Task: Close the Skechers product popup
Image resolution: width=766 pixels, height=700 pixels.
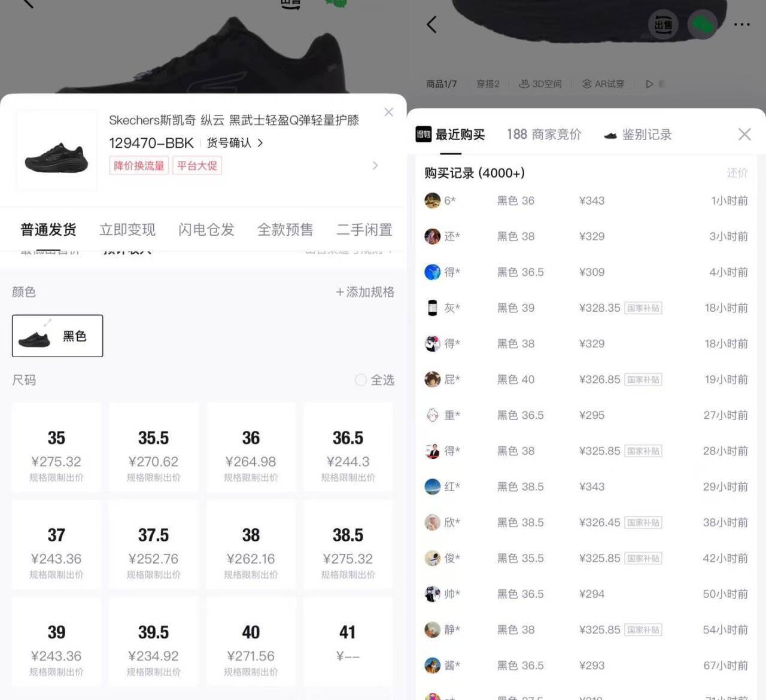Action: [x=388, y=112]
